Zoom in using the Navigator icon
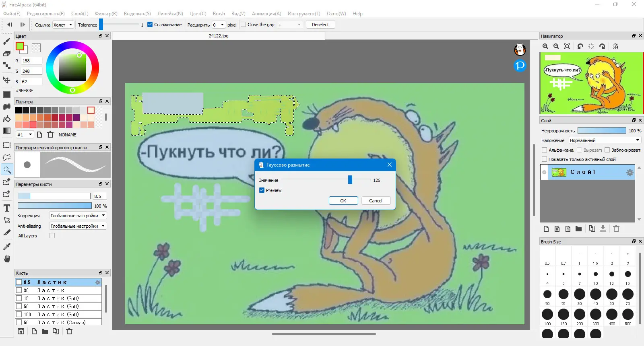644x346 pixels. coord(545,46)
